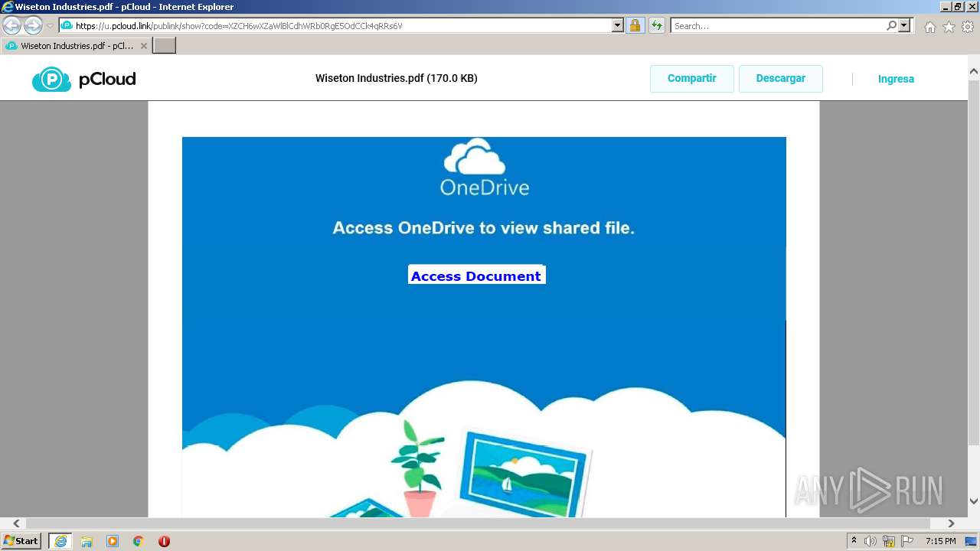Open the Windows Start menu
The width and height of the screenshot is (980, 551).
click(21, 541)
